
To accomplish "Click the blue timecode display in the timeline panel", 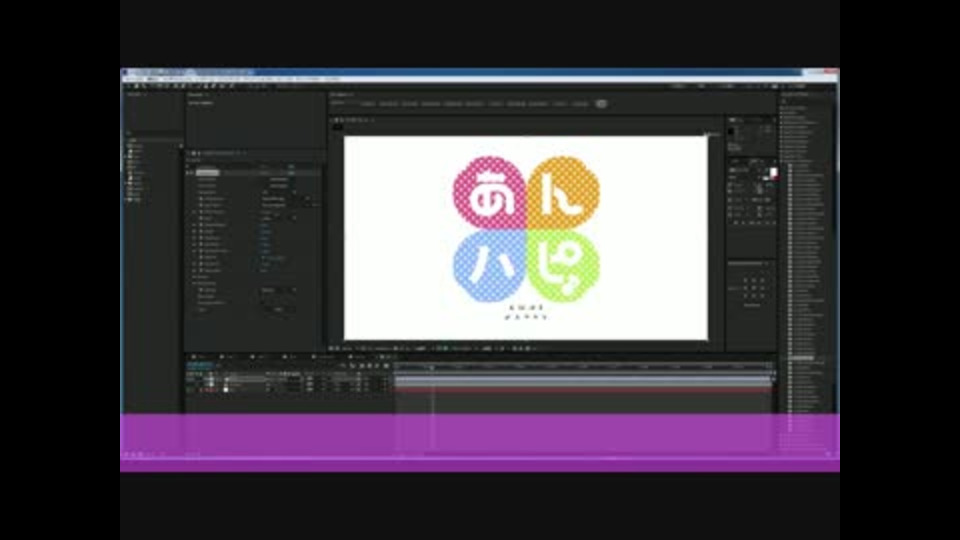I will (200, 366).
